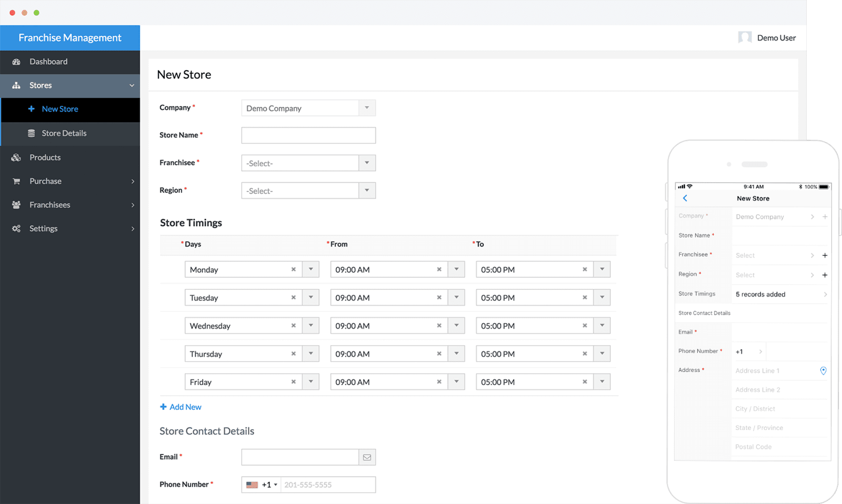Click the Products cubes icon
The height and width of the screenshot is (504, 842).
16,157
